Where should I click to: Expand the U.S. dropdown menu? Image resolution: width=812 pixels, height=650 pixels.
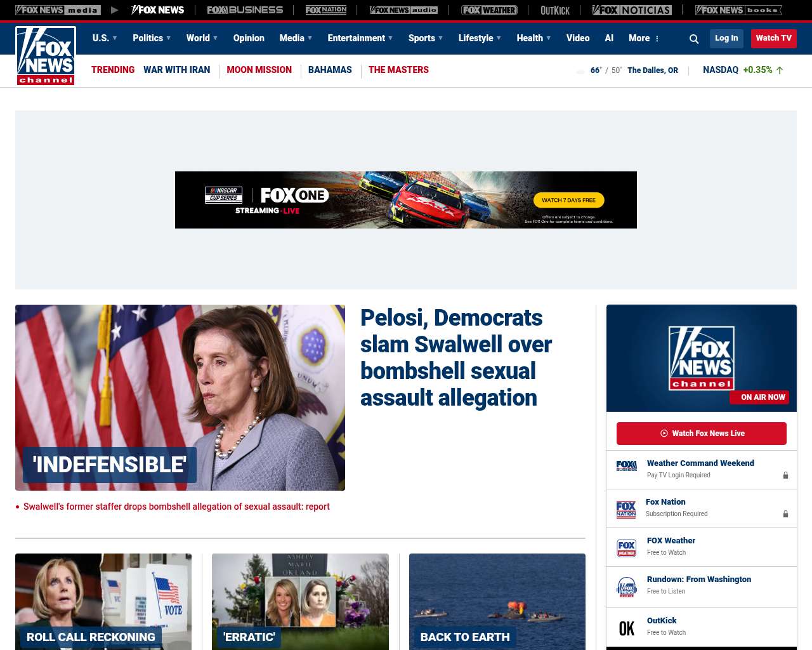pos(105,38)
